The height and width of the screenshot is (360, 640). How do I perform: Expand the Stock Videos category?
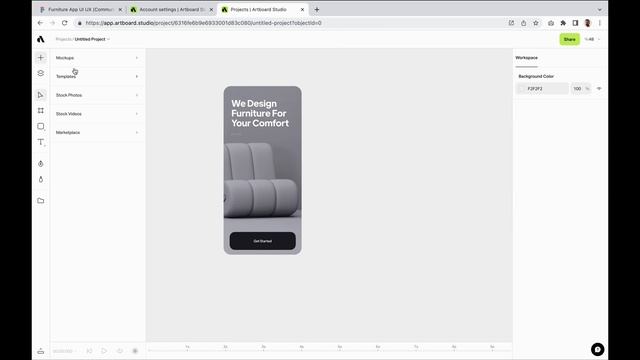point(97,114)
